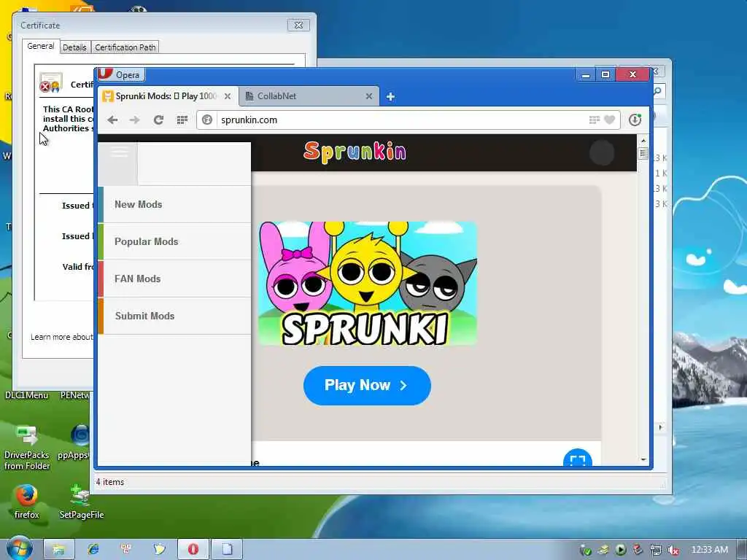
Task: Open Submit Mods in sidebar menu
Action: tap(174, 316)
